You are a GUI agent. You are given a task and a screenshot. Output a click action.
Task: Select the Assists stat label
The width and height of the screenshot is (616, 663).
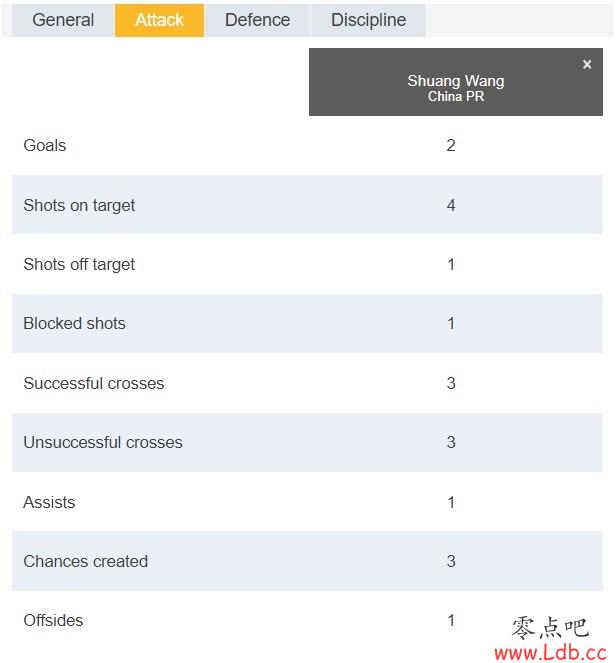pyautogui.click(x=49, y=502)
